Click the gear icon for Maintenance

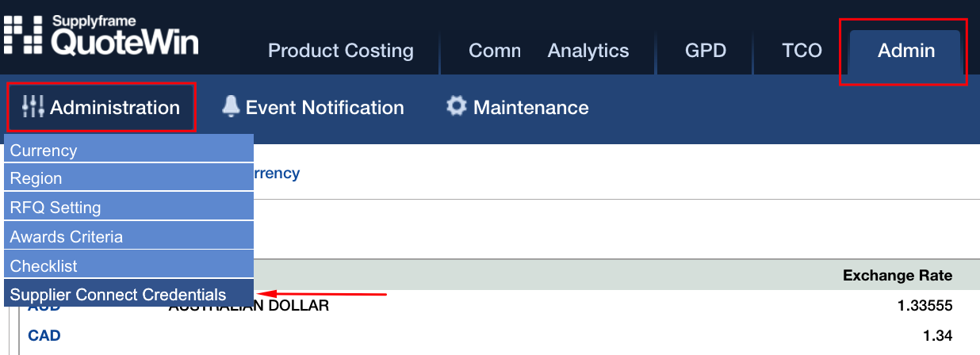coord(456,106)
